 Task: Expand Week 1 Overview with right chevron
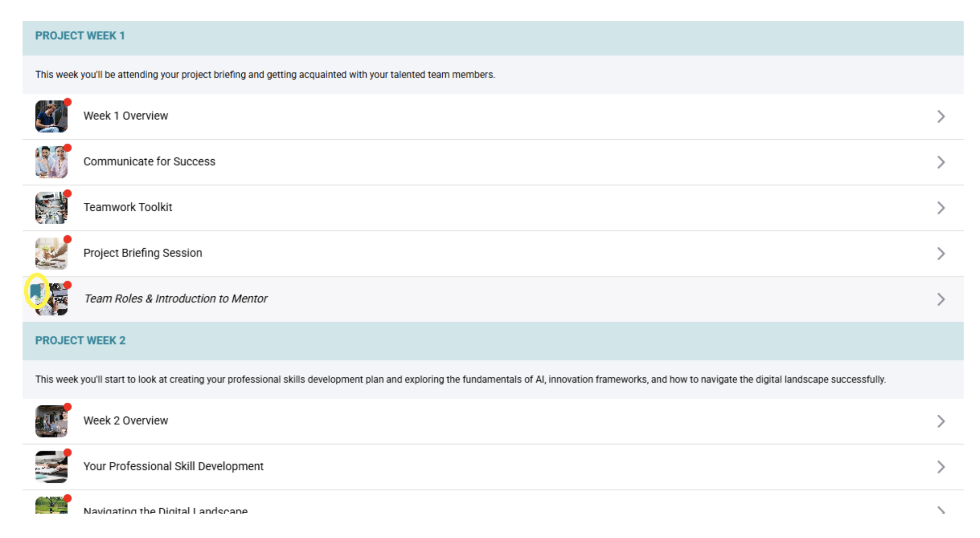940,116
